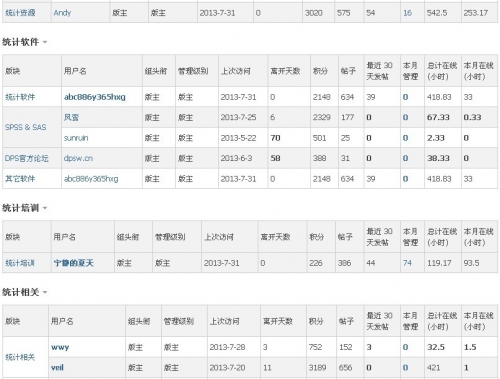Collapse the 统计培训 section arrow
The width and height of the screenshot is (500, 379).
tap(45, 208)
